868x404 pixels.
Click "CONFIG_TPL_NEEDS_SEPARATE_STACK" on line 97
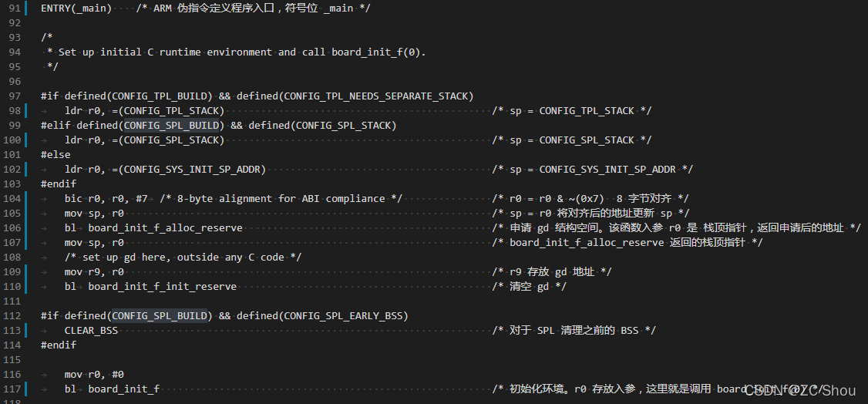pyautogui.click(x=376, y=96)
